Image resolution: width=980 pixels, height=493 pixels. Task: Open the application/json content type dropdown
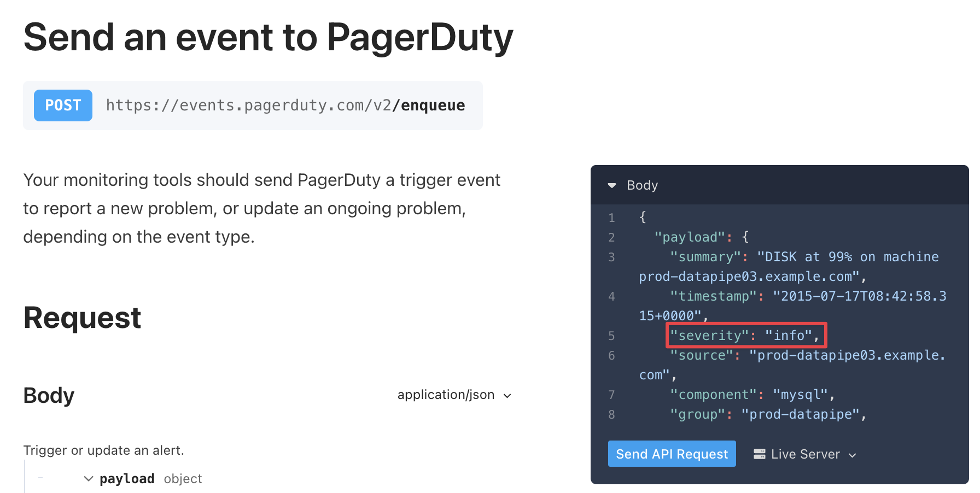coord(454,395)
